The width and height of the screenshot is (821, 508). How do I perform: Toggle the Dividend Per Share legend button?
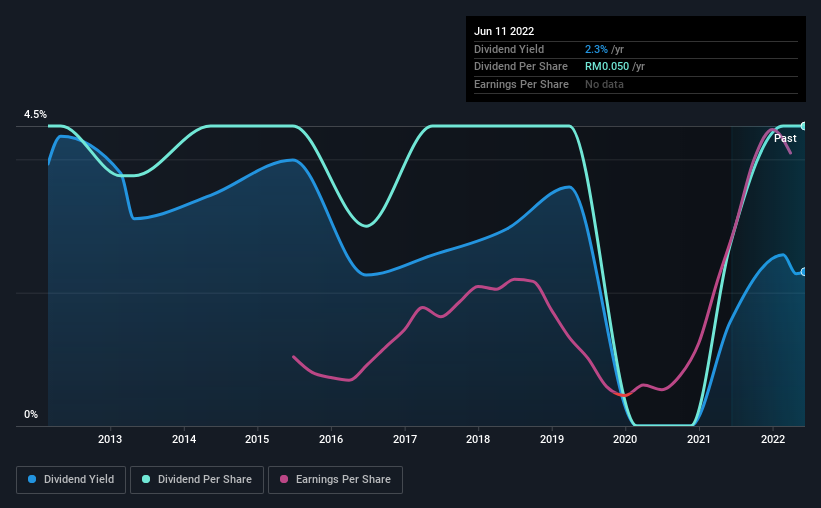pos(197,480)
